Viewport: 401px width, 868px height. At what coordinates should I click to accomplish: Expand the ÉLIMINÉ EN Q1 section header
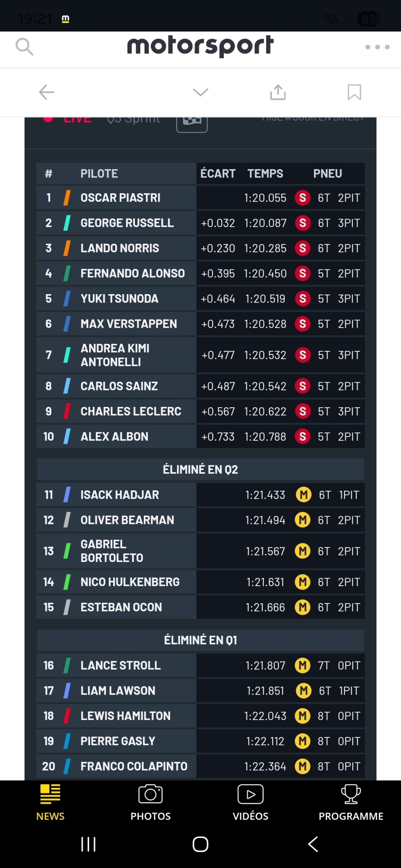coord(200,640)
